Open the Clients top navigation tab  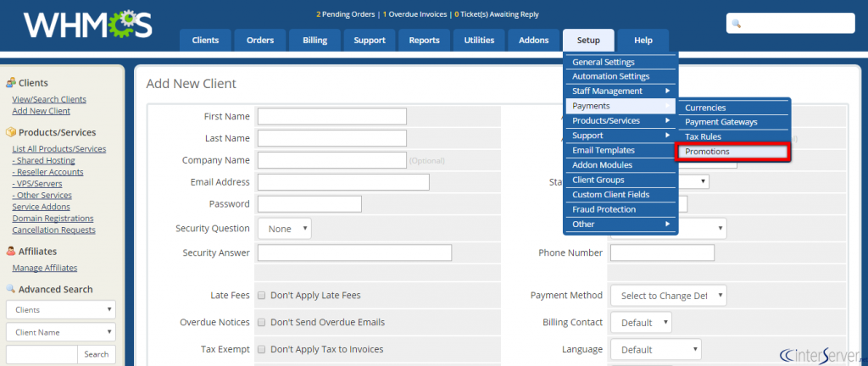pyautogui.click(x=205, y=41)
